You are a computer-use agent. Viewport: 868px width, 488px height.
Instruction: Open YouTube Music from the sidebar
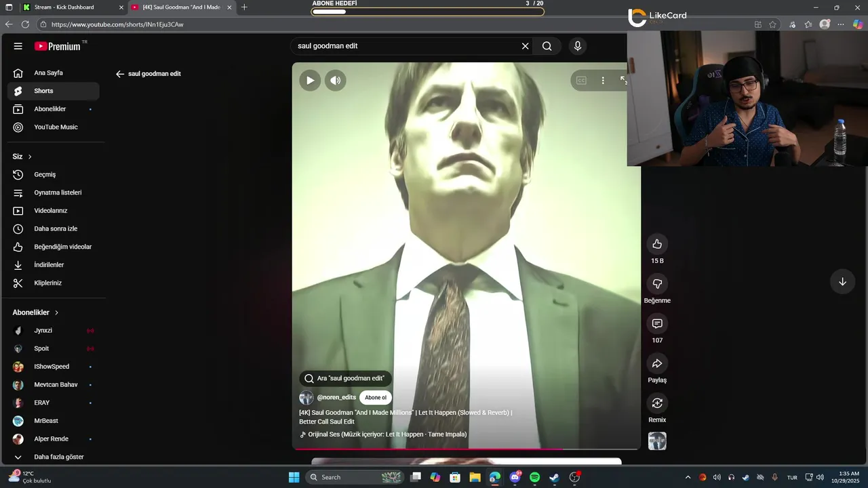[x=53, y=127]
